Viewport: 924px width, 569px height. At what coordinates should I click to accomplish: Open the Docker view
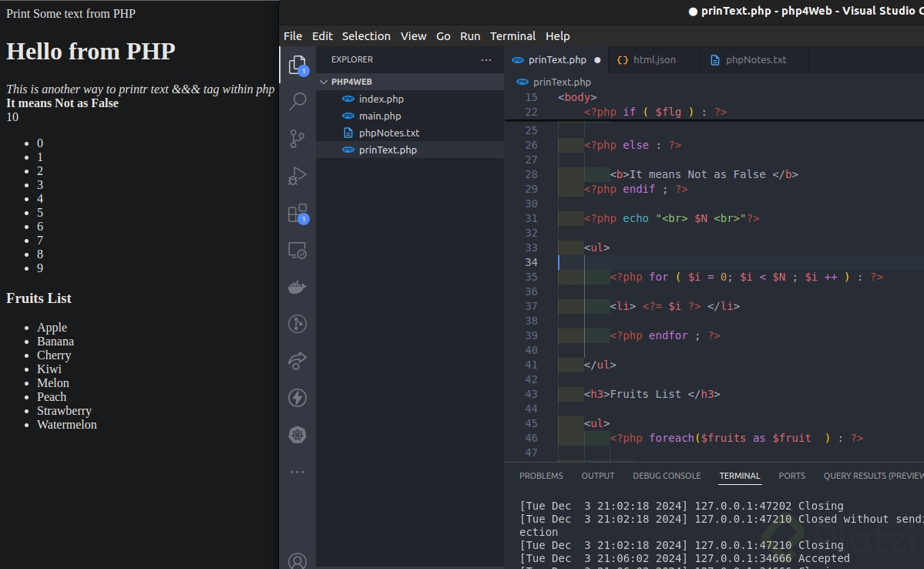click(x=297, y=288)
